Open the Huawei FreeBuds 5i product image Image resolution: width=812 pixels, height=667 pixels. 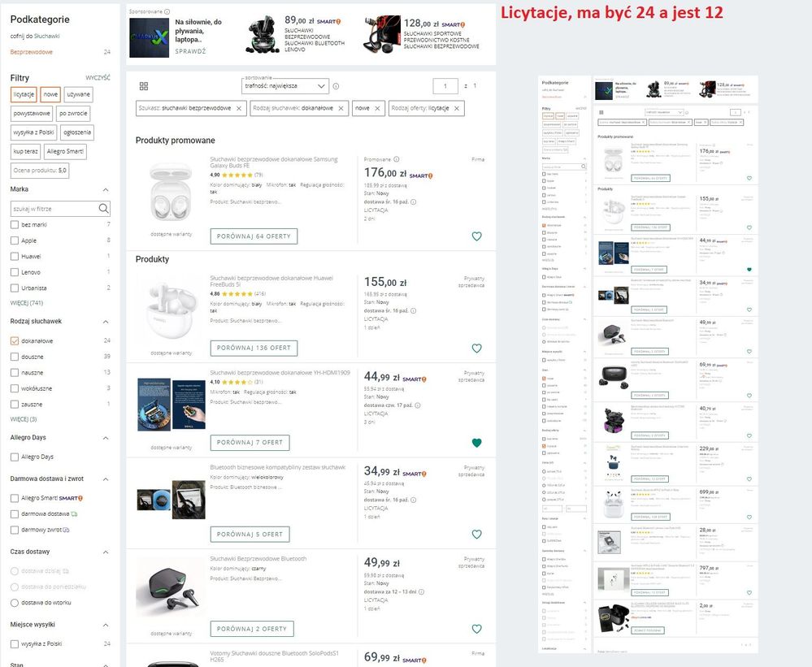pyautogui.click(x=171, y=310)
